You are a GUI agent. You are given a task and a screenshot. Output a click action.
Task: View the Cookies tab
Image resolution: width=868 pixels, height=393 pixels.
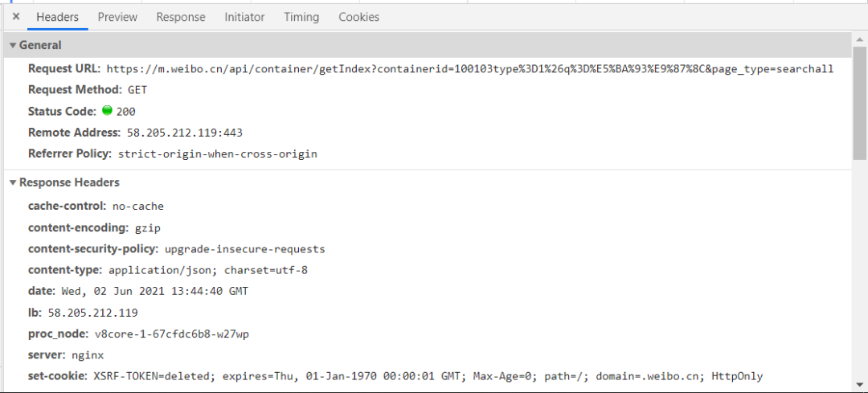(358, 17)
